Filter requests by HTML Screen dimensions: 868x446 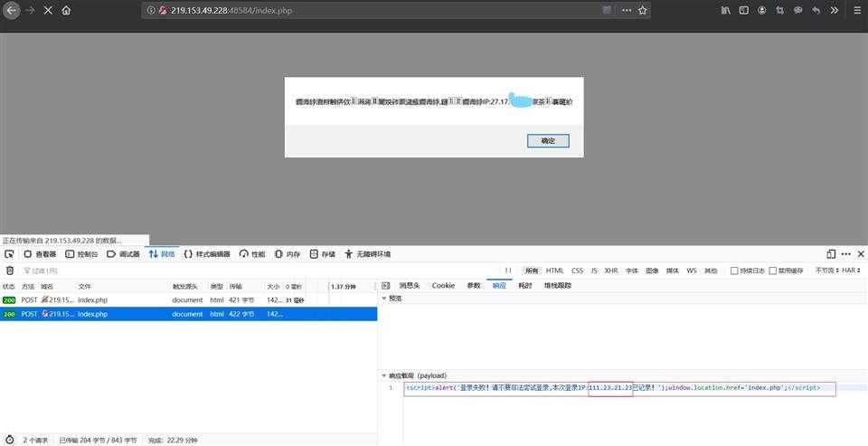554,270
